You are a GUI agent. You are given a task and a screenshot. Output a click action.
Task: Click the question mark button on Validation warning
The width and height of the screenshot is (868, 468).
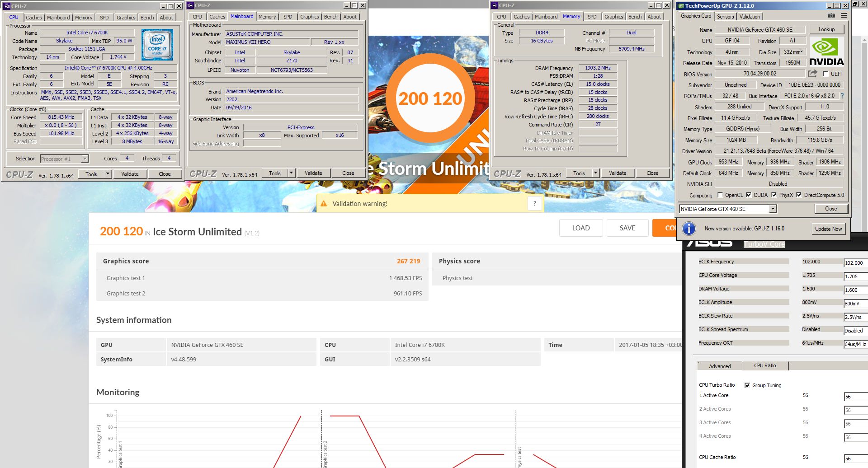[534, 203]
